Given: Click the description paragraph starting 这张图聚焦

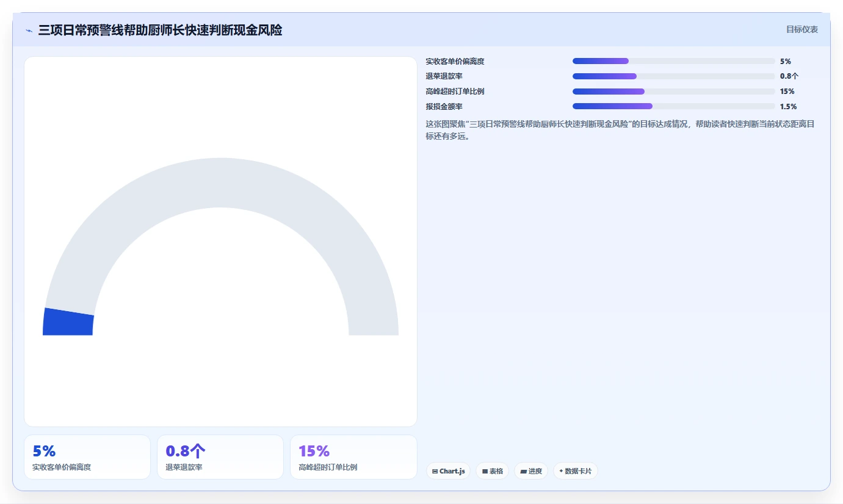Looking at the screenshot, I should 620,130.
